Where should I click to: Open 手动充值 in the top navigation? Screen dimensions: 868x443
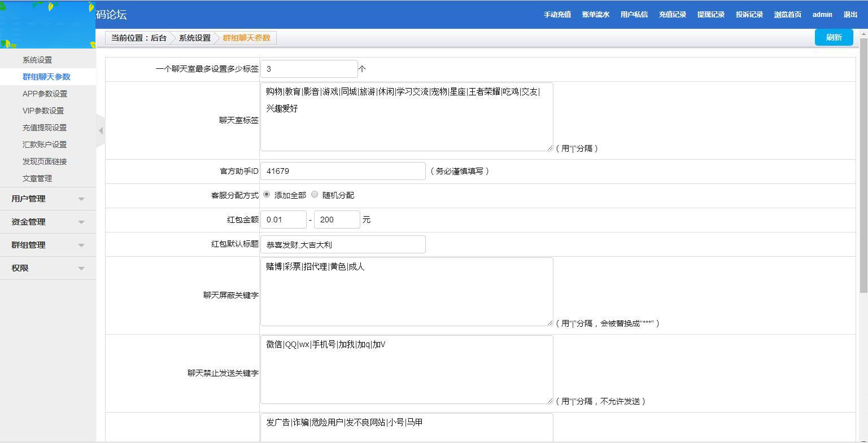(x=557, y=14)
